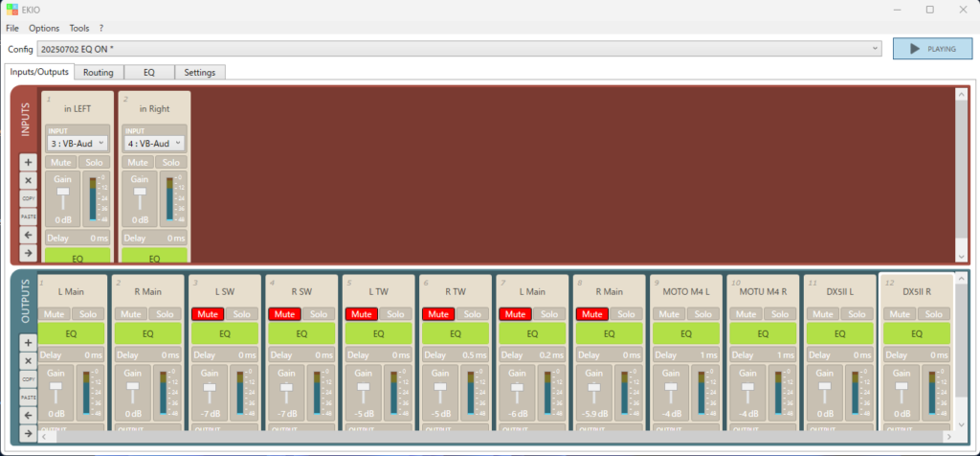Click the MOTO M4 L Delay 1 ms field
980x456 pixels.
(686, 355)
